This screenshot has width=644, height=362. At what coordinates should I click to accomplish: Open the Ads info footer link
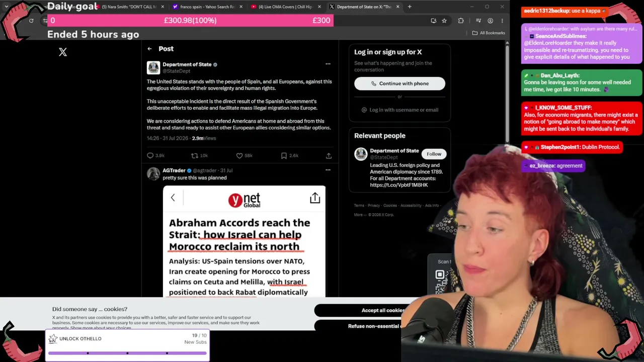432,206
